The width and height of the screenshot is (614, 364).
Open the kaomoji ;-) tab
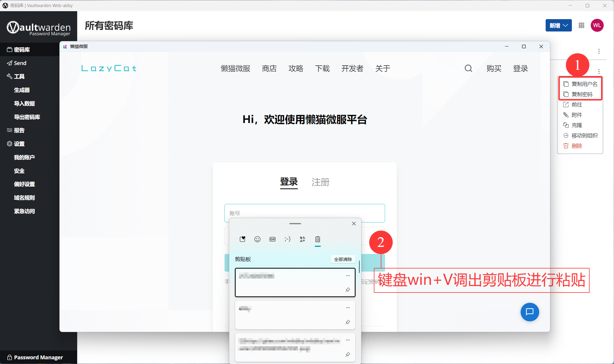pos(287,239)
